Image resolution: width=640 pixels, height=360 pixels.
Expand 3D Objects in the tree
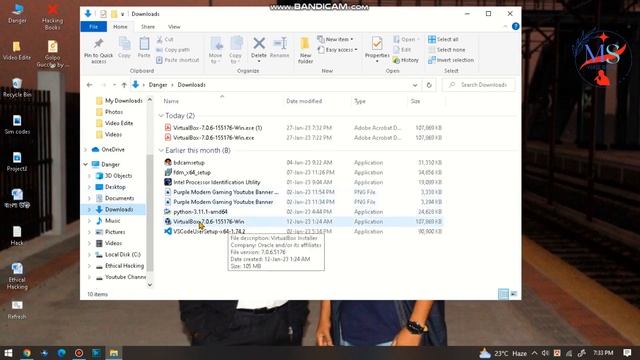pos(89,176)
